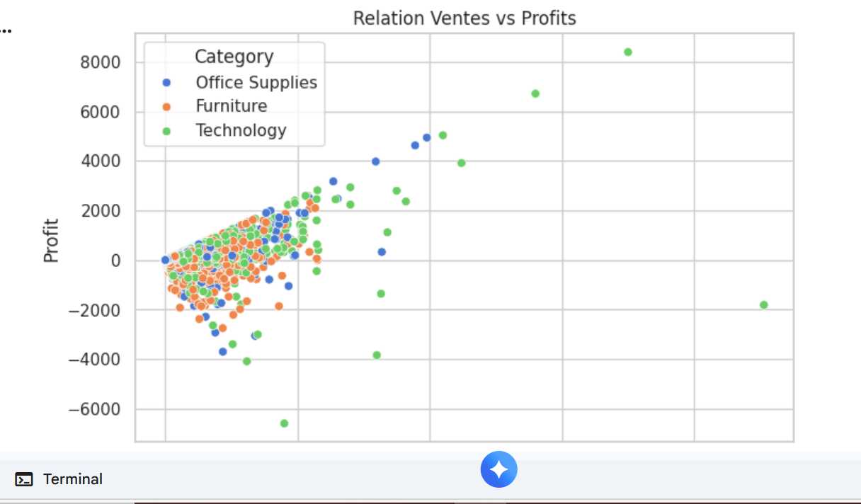
Task: Open the Gemini sparkle assistant button
Action: coord(498,470)
